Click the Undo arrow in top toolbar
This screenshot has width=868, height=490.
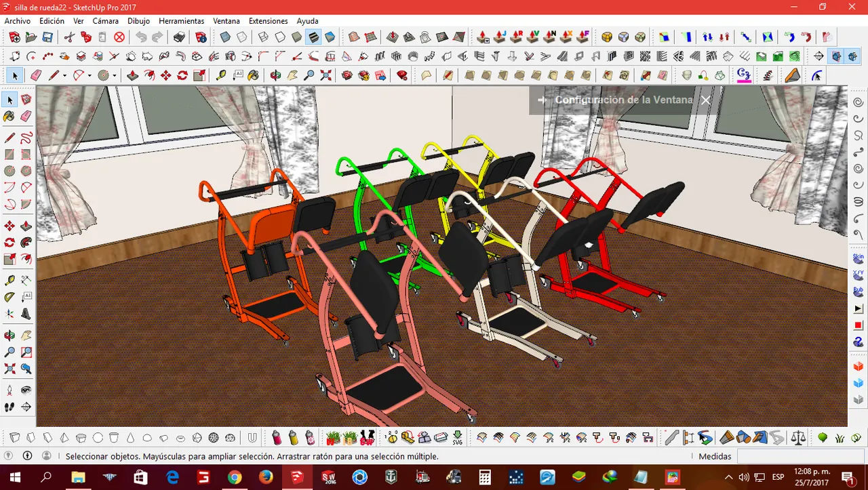click(141, 37)
